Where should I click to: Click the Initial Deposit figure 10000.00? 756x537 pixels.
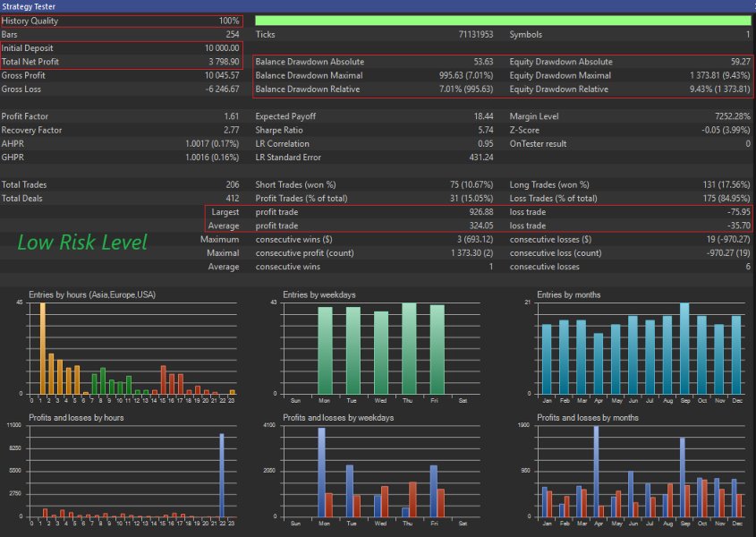point(222,47)
